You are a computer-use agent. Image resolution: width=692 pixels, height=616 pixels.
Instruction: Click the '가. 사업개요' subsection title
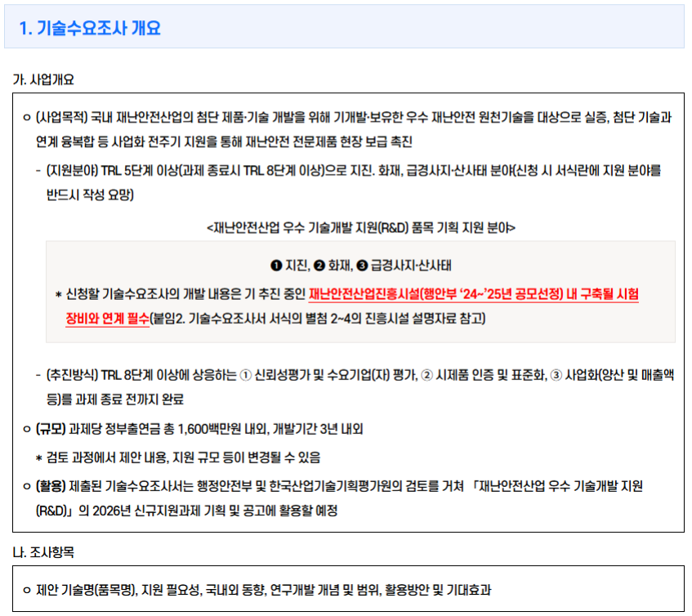click(43, 80)
